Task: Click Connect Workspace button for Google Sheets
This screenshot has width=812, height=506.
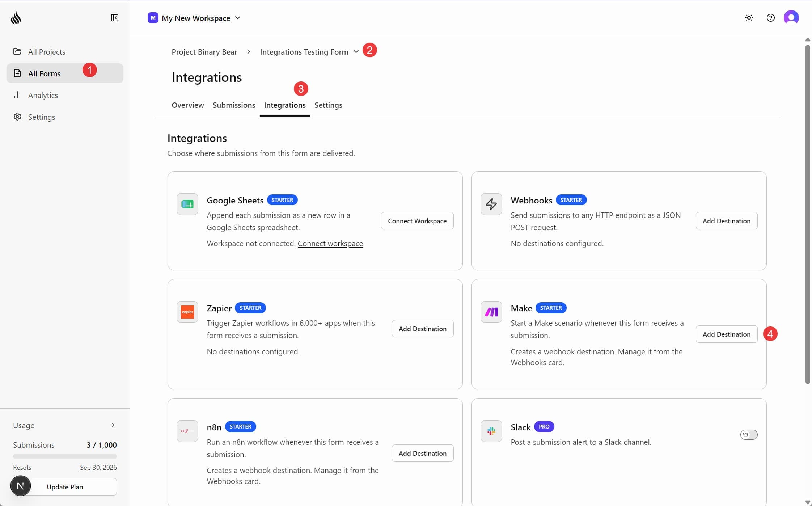Action: [x=417, y=221]
